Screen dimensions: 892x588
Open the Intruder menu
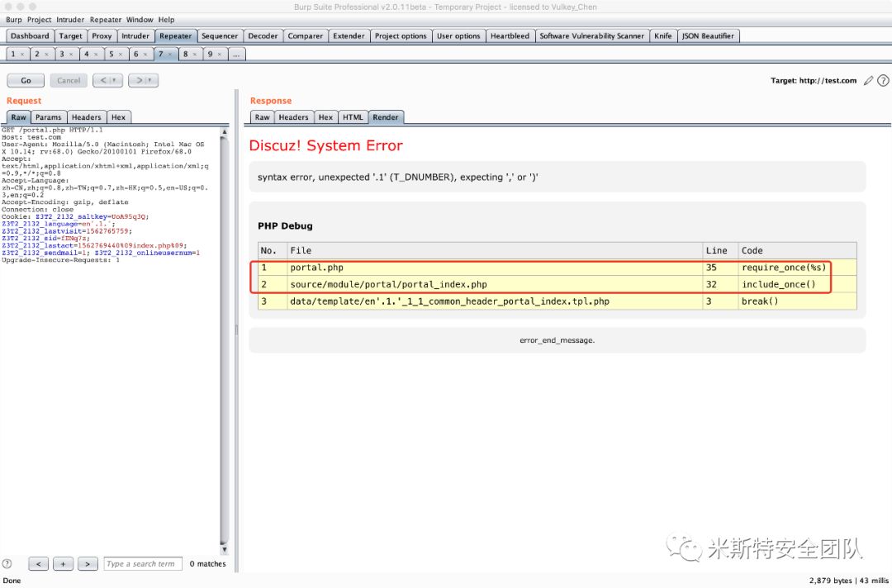(x=70, y=19)
